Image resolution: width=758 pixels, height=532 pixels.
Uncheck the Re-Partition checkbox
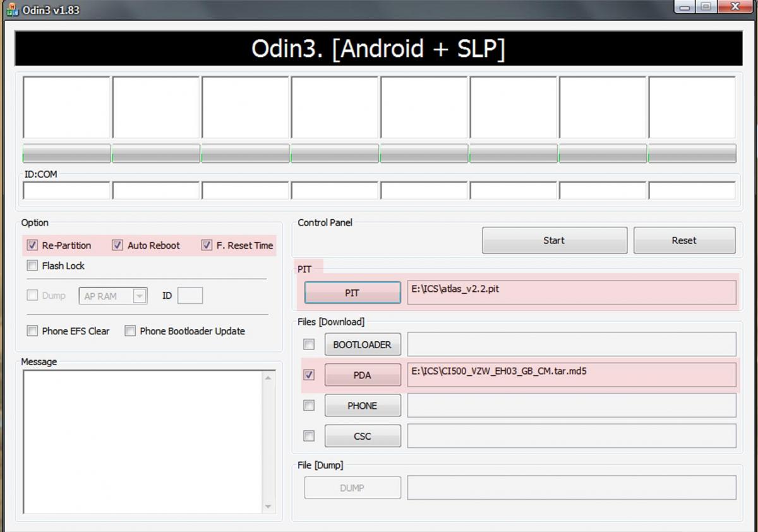32,245
